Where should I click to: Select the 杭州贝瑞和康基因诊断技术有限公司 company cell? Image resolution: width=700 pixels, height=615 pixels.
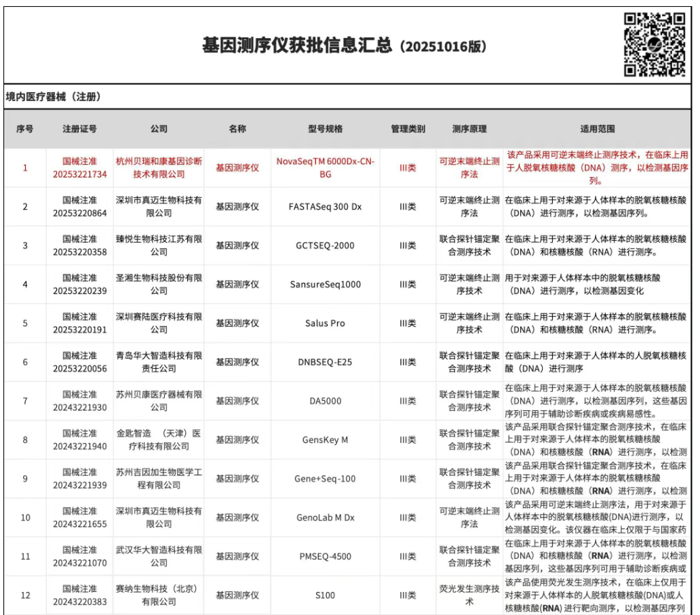pyautogui.click(x=159, y=167)
